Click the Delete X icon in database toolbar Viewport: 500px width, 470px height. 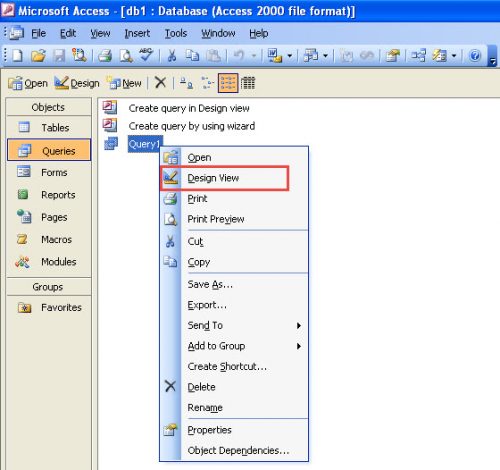(160, 82)
